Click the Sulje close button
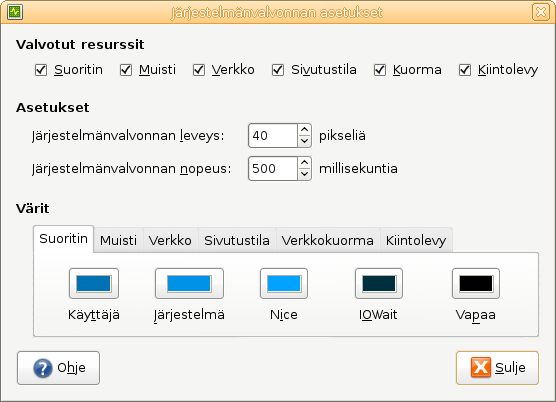The image size is (556, 402). 497,368
